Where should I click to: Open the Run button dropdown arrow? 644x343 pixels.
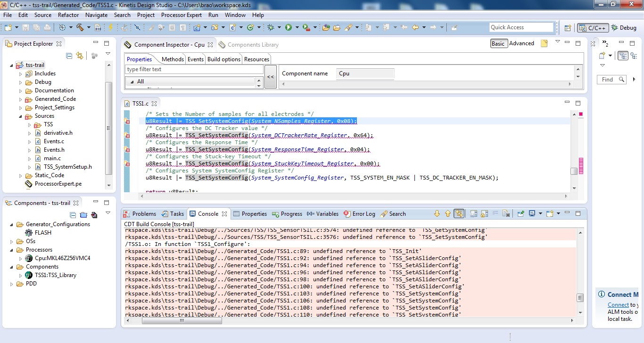tap(297, 27)
